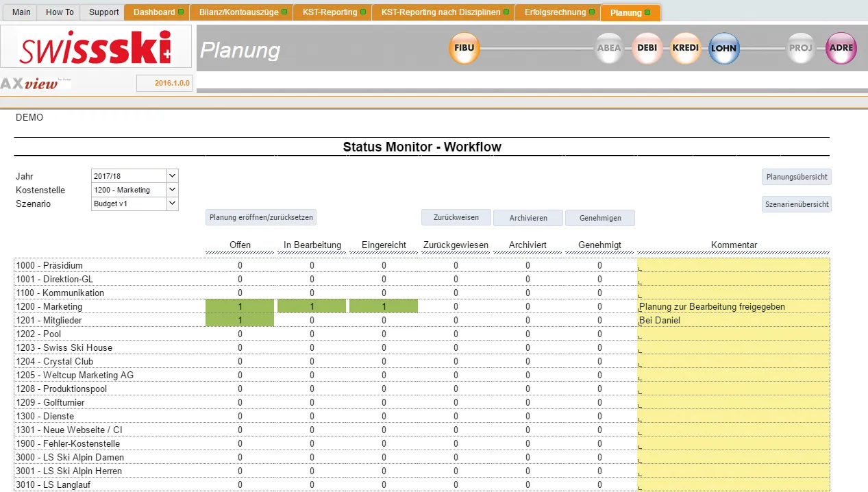868x492 pixels.
Task: Open the Szenario dropdown Budget v1
Action: [x=134, y=204]
